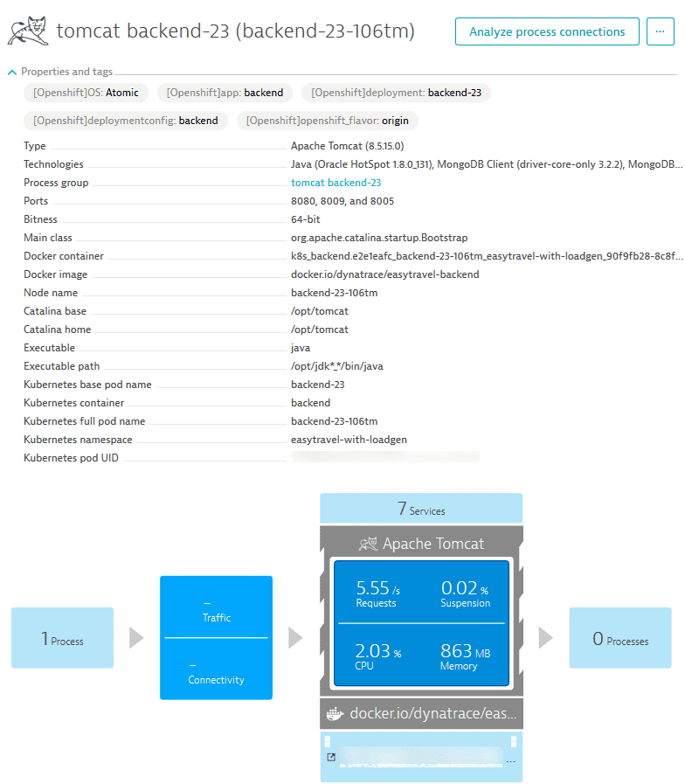The width and height of the screenshot is (685, 784).
Task: Click the ports value 8080, 8009, and 8005
Action: (342, 201)
